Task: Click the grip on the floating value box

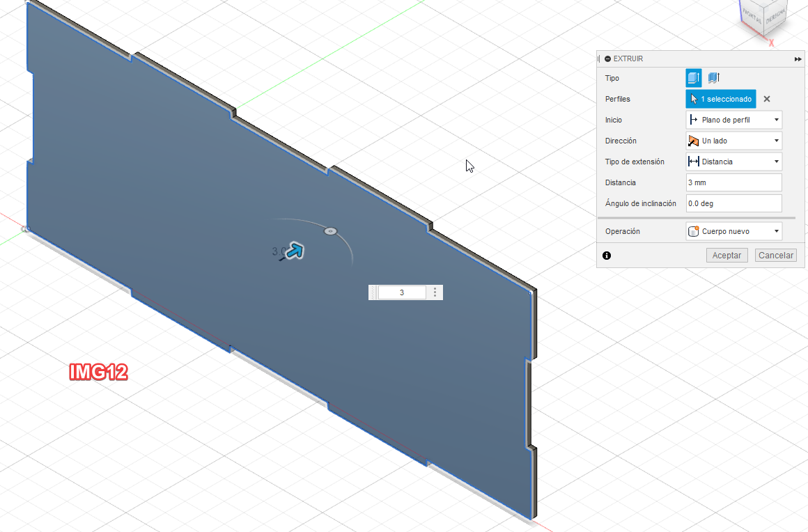Action: point(373,292)
